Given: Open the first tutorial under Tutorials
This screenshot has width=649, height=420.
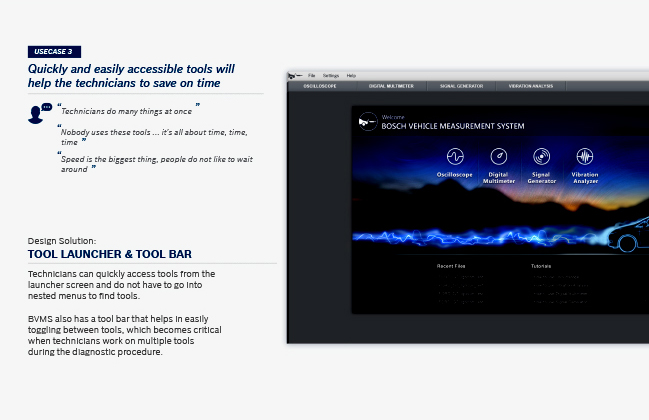Looking at the screenshot, I should coord(556,277).
